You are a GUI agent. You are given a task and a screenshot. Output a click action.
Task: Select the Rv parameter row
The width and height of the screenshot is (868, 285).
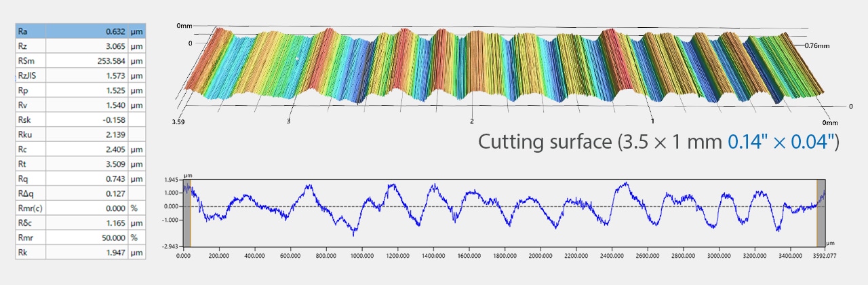click(80, 105)
